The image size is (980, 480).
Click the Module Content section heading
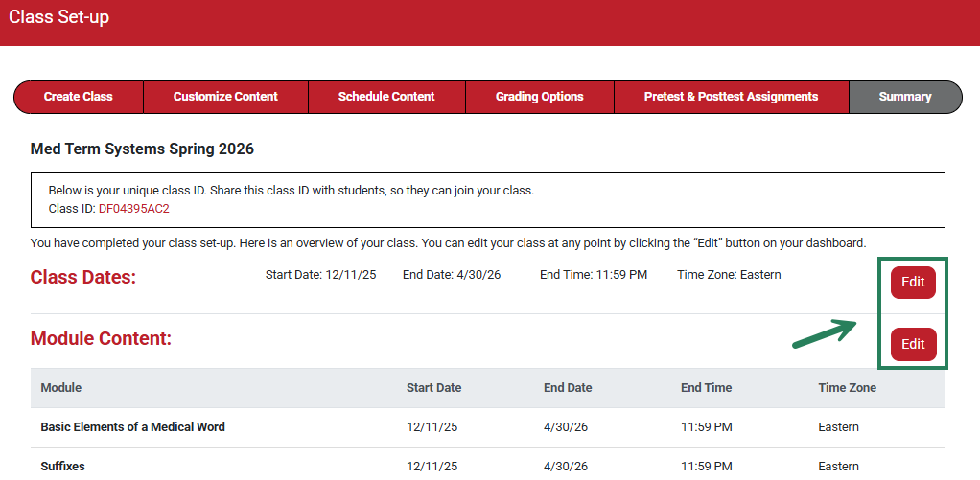[101, 338]
